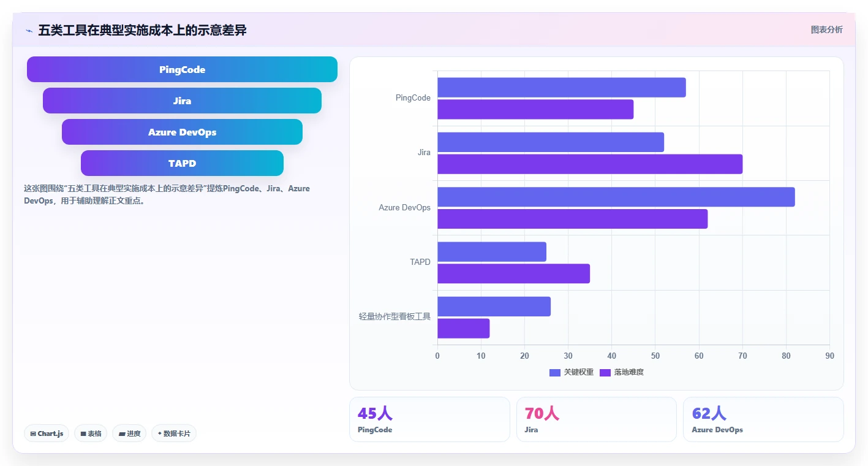Select the Azure DevOps funnel bar

click(182, 132)
